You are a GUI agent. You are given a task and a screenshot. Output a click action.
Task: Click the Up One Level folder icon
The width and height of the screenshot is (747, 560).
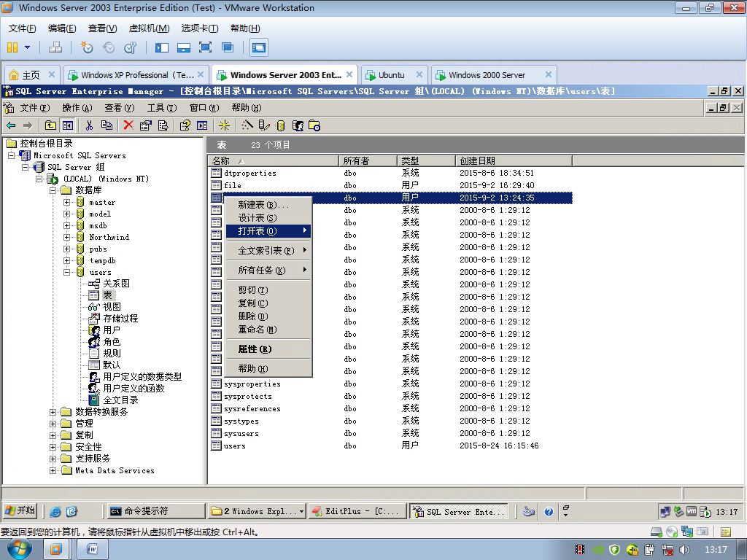pyautogui.click(x=50, y=125)
